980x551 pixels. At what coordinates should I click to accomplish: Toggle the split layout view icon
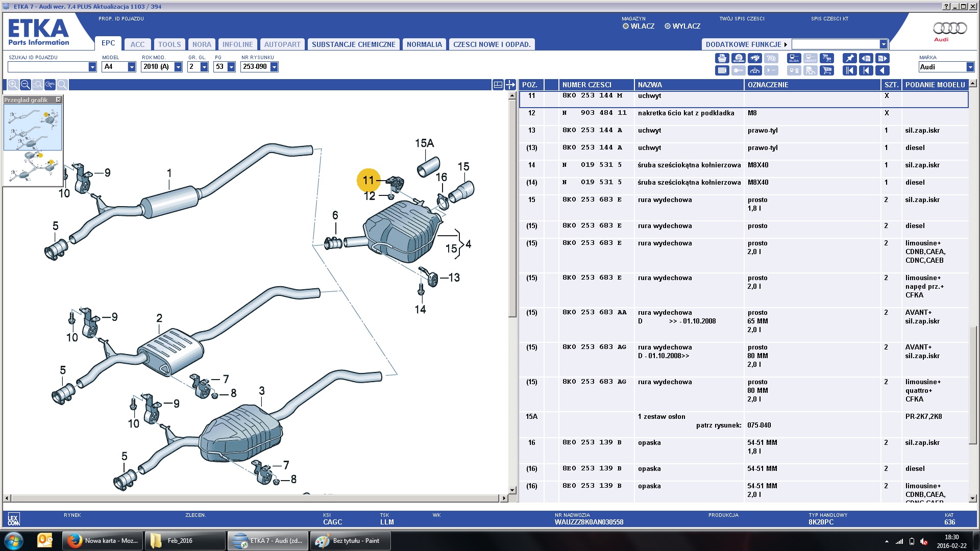(498, 85)
